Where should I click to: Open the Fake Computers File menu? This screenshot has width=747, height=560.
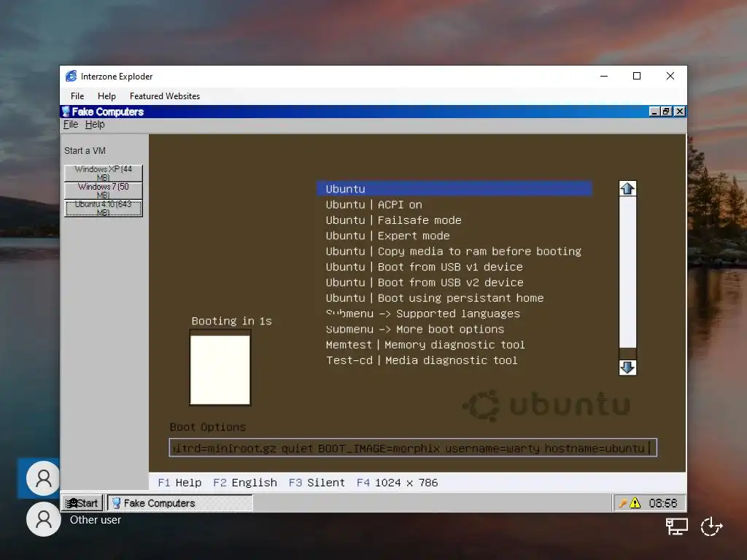point(71,124)
